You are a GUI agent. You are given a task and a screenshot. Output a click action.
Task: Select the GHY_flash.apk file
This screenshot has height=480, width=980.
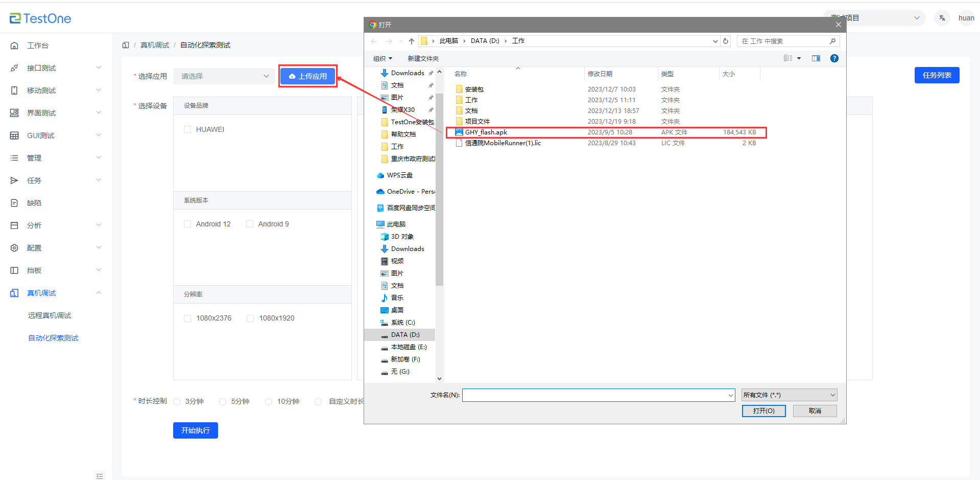pyautogui.click(x=486, y=132)
